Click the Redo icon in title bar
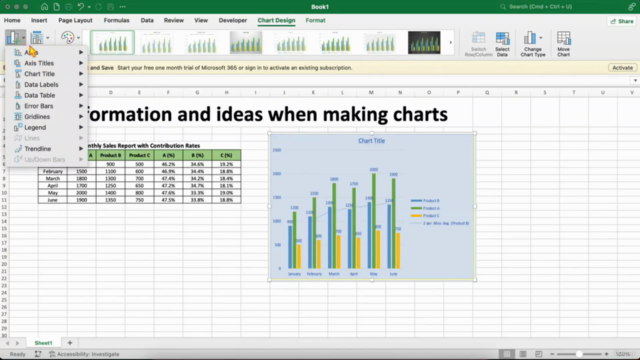640x360 pixels. 98,7
